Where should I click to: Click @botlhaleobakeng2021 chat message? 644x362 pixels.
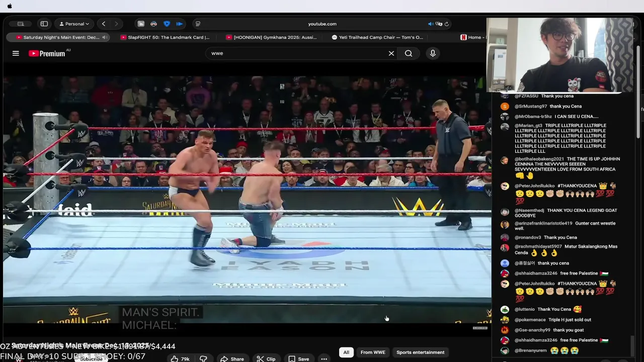(x=567, y=167)
